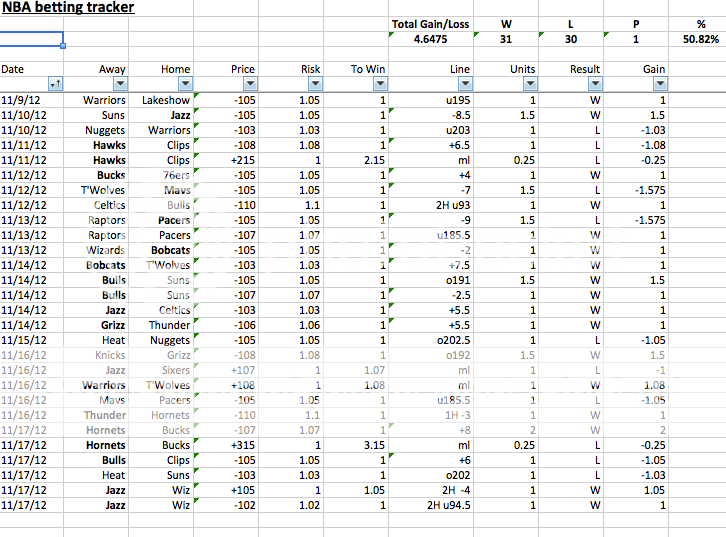This screenshot has width=726, height=537.
Task: Select the 2.15 To Win cell
Action: click(x=356, y=160)
